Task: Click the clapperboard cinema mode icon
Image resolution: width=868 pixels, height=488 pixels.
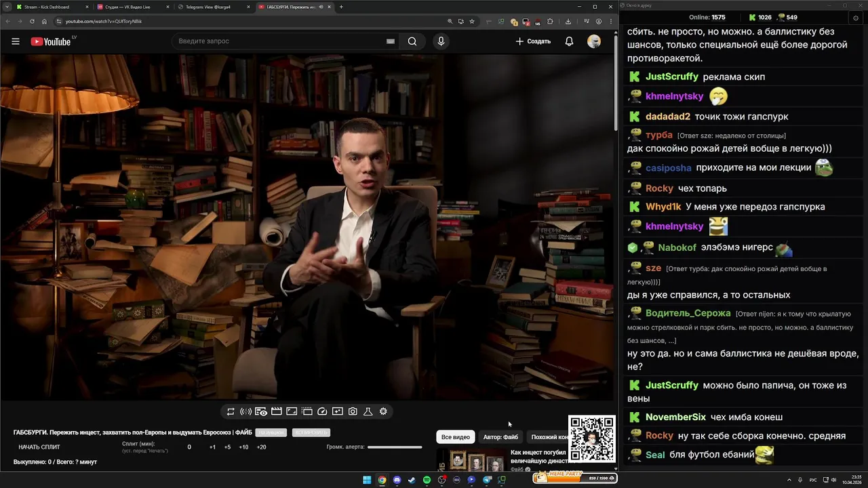Action: coord(276,411)
